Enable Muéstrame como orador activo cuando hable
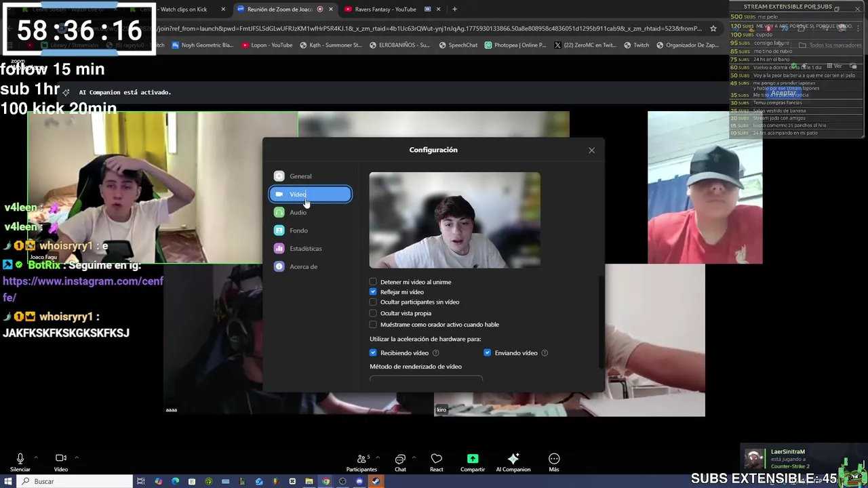This screenshot has height=488, width=868. 373,325
